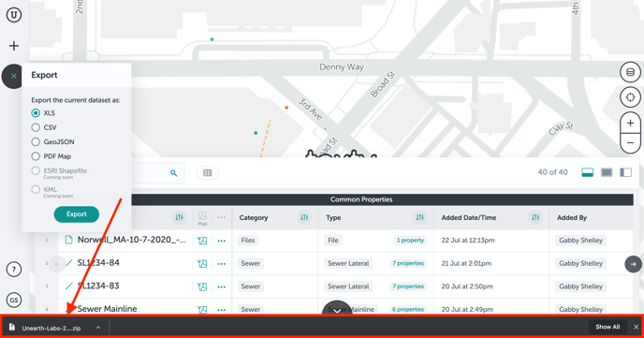Select KML export option
Screen dimensions: 644x338
(x=36, y=189)
